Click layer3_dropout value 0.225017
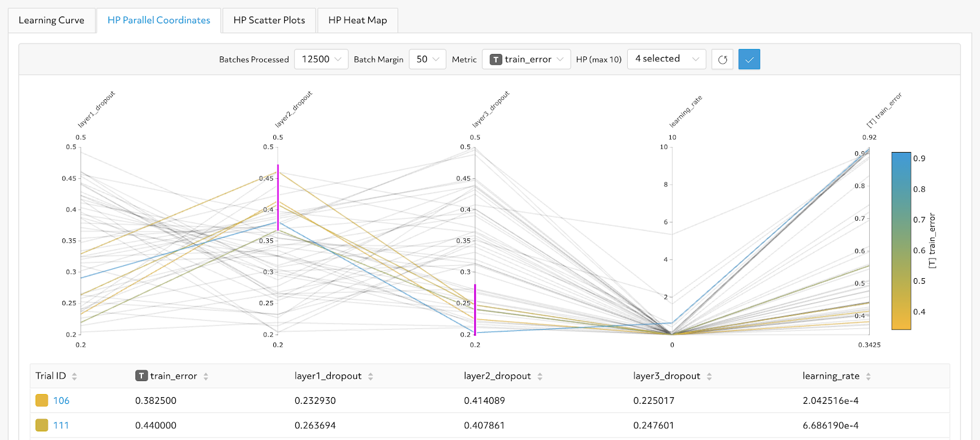The width and height of the screenshot is (980, 440). tap(654, 401)
